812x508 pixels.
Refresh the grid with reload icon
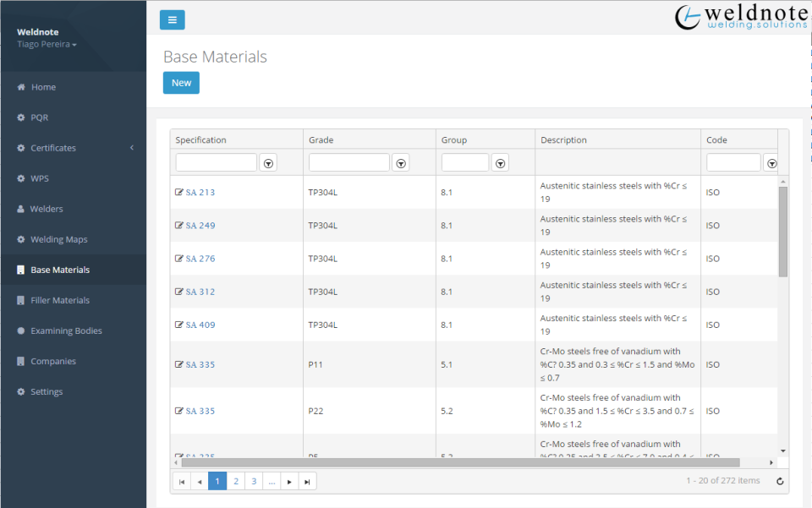click(780, 481)
